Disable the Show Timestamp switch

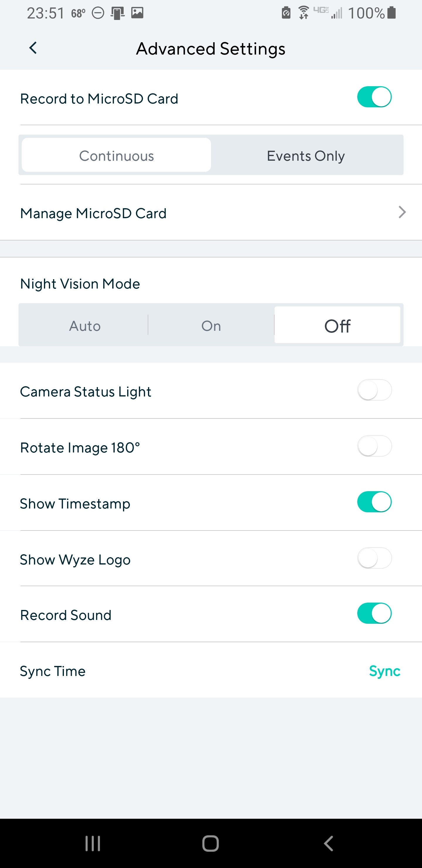coord(374,502)
